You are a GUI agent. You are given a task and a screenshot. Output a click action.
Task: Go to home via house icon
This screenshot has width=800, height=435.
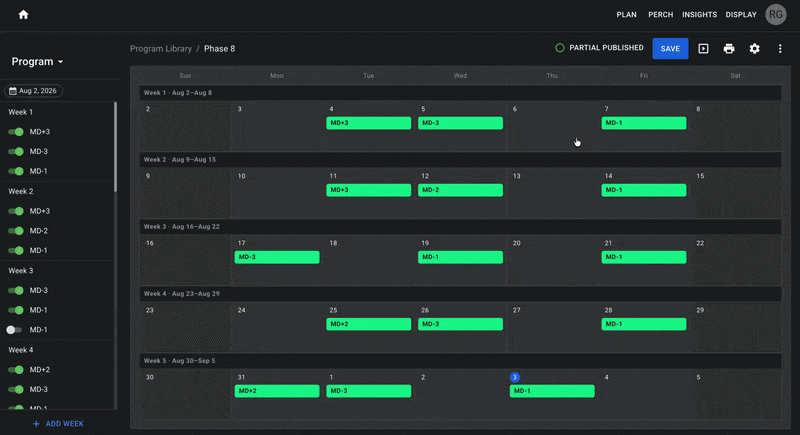click(x=23, y=15)
